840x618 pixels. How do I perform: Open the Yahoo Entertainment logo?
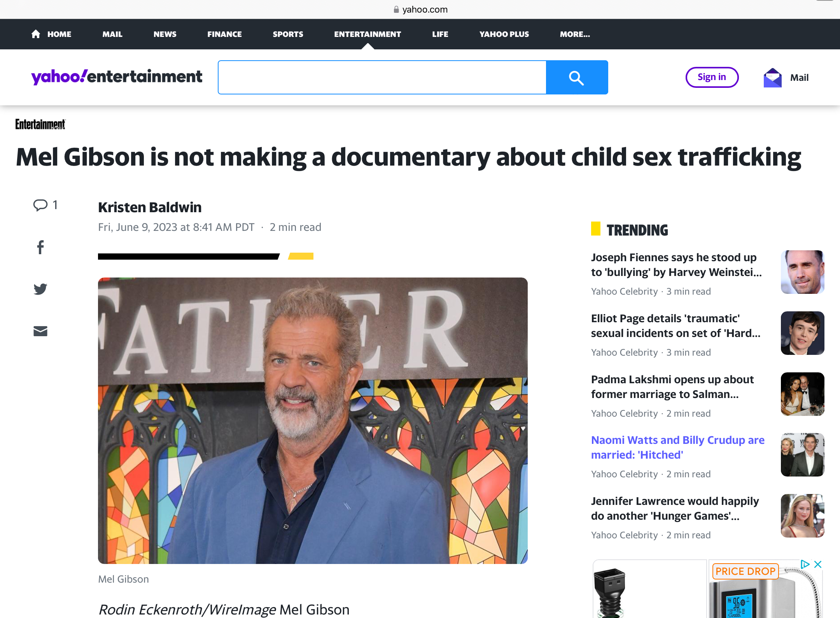[117, 77]
